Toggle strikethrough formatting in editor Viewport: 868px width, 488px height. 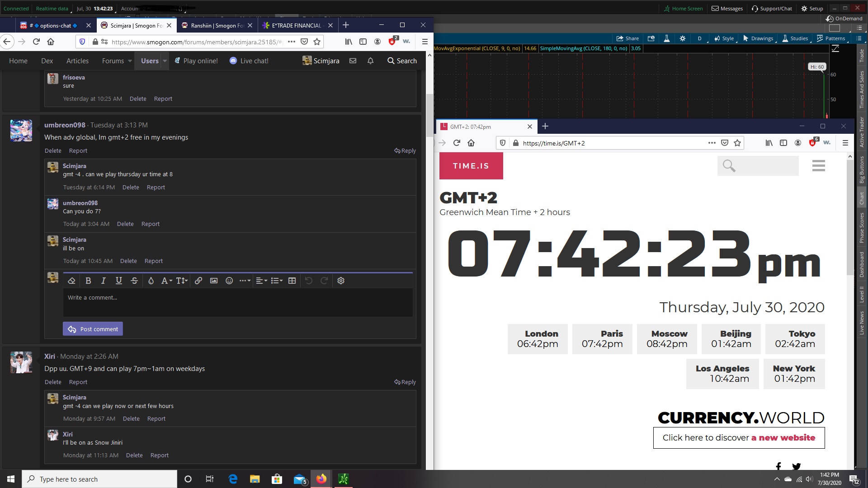[134, 281]
